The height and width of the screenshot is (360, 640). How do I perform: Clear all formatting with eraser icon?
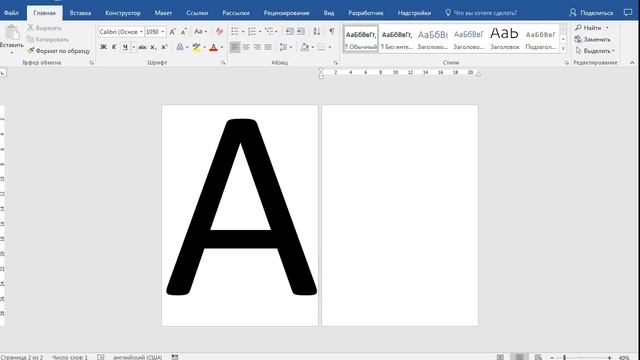point(220,31)
